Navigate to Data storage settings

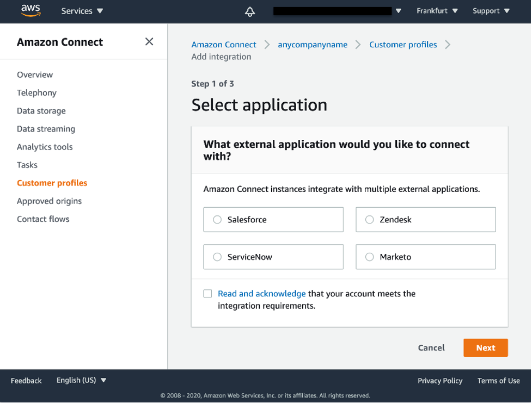pos(41,110)
